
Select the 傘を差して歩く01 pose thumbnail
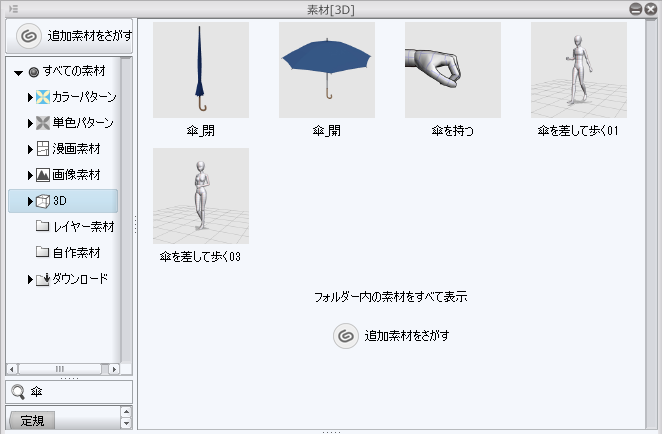579,70
